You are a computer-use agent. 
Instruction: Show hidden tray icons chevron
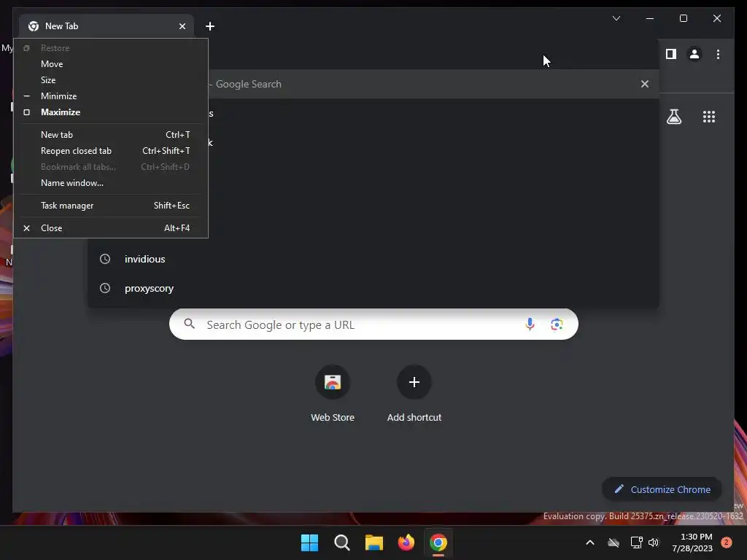[589, 542]
